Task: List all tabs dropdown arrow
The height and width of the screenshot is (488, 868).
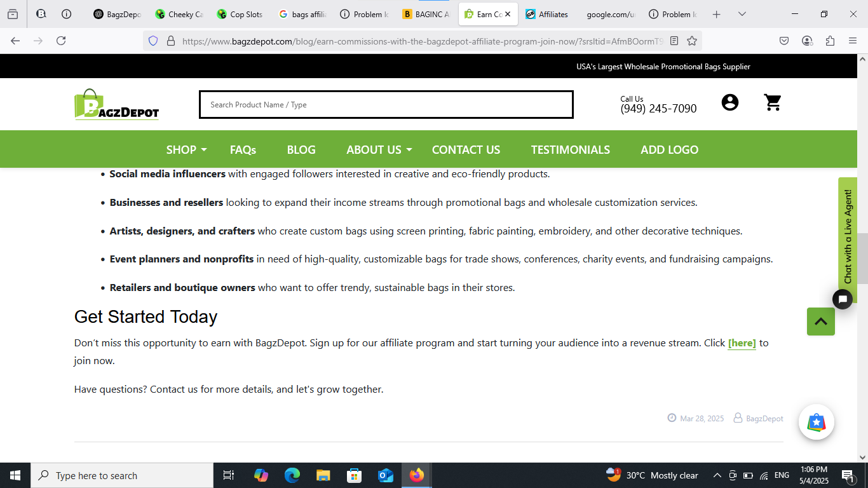Action: [742, 14]
